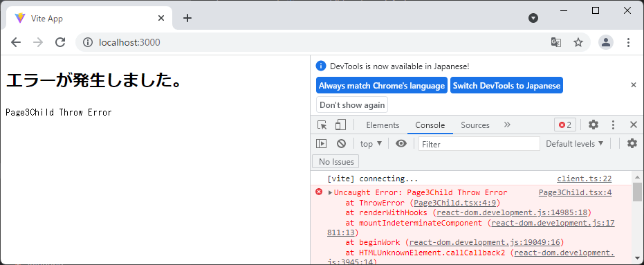
Task: Open the Chrome three-dot menu
Action: [x=628, y=42]
